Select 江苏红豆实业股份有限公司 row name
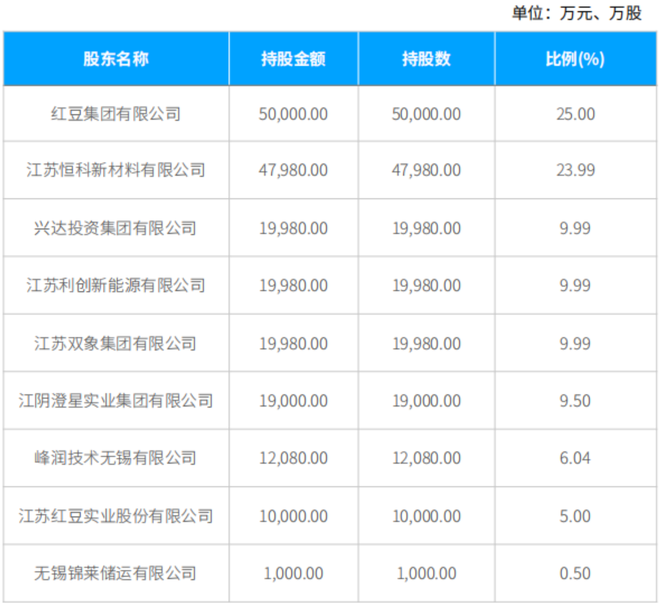660x605 pixels. click(x=116, y=516)
